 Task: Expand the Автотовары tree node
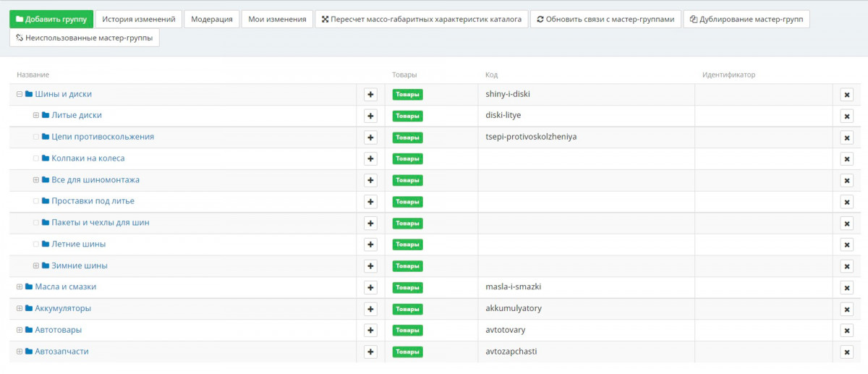click(x=20, y=330)
